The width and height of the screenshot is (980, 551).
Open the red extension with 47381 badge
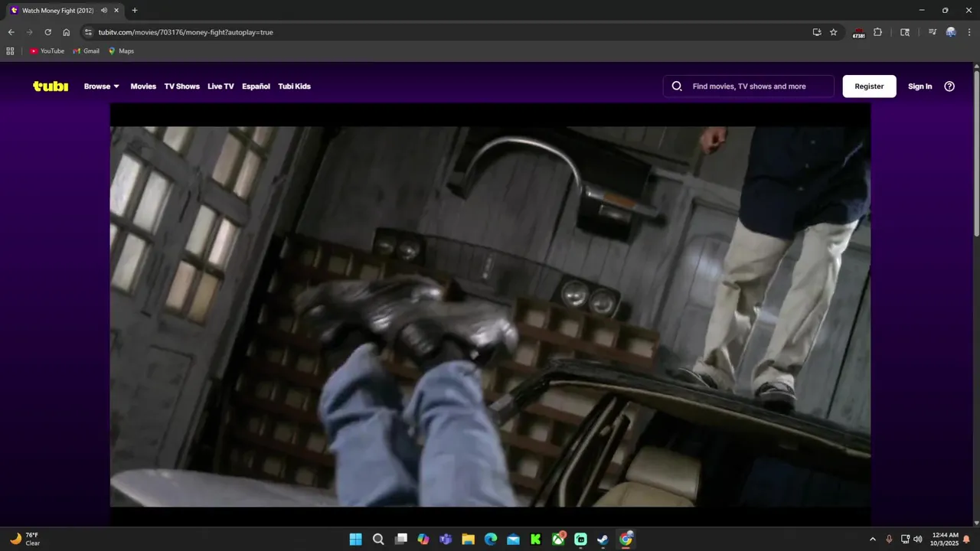[858, 33]
